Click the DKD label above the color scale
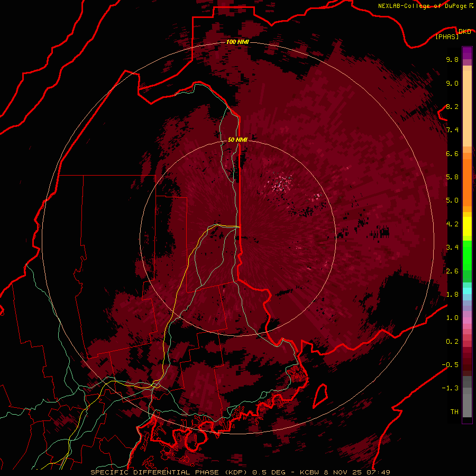The image size is (476, 476). [x=464, y=31]
